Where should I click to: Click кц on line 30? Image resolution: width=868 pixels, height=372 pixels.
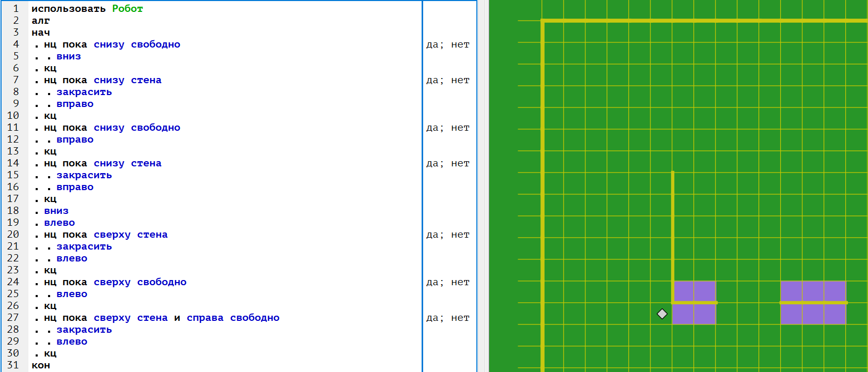pos(50,353)
